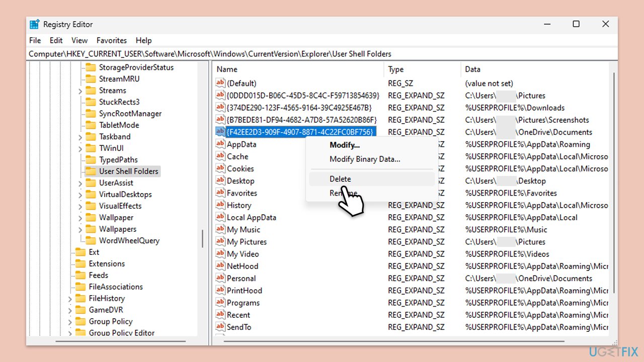Sort values by the Name column header
This screenshot has height=362, width=644.
pyautogui.click(x=299, y=69)
